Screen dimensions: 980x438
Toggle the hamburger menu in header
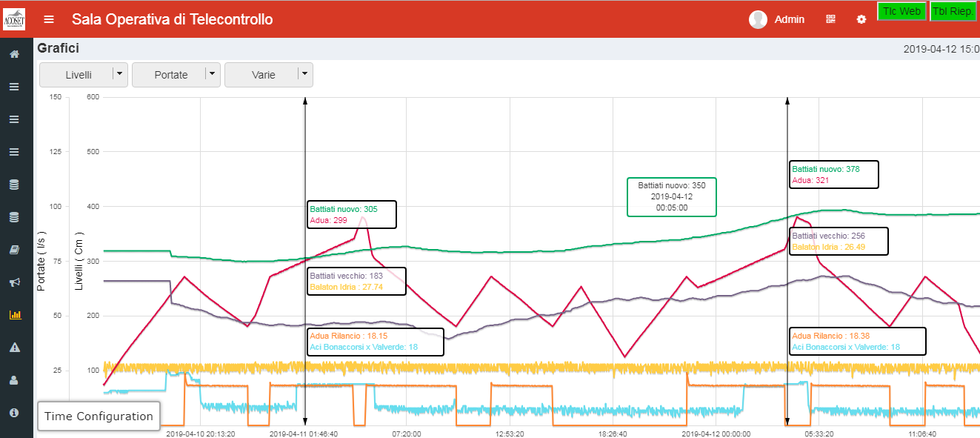click(x=49, y=19)
